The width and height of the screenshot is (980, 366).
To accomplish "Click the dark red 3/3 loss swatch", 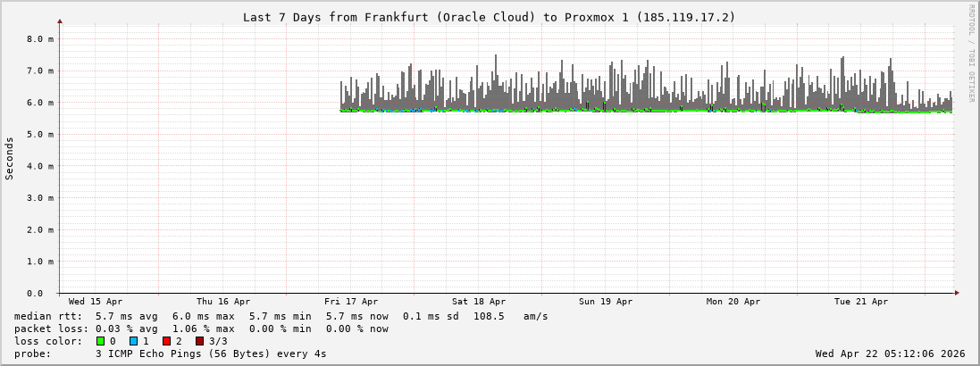I will tap(199, 341).
